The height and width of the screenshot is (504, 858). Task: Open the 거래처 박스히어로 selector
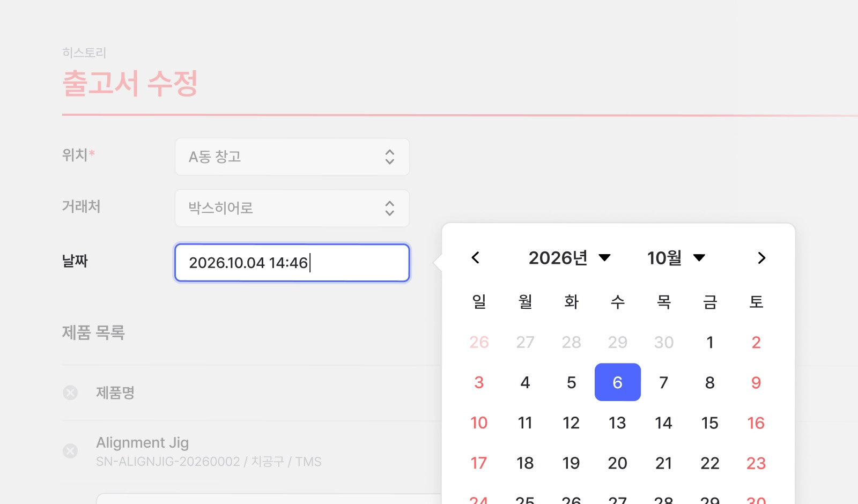click(292, 208)
